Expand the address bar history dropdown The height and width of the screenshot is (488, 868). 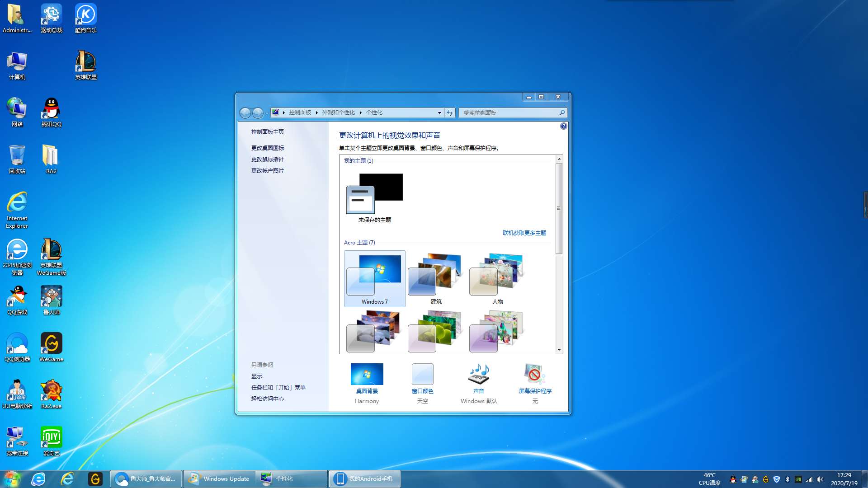(439, 113)
